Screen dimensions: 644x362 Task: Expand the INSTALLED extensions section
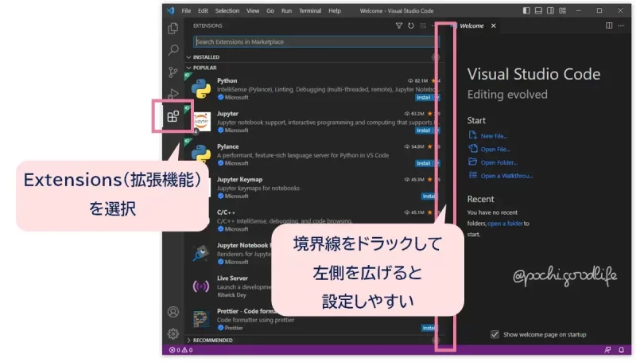coord(206,57)
